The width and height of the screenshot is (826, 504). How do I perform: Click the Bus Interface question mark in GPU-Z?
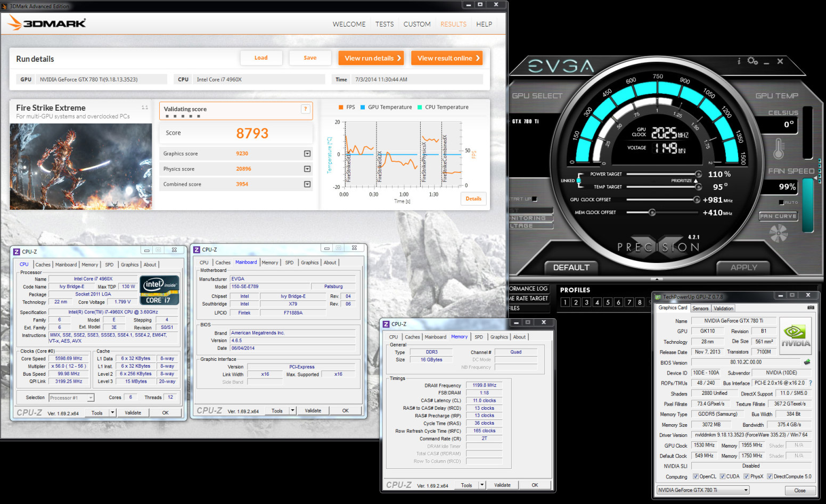click(x=811, y=383)
